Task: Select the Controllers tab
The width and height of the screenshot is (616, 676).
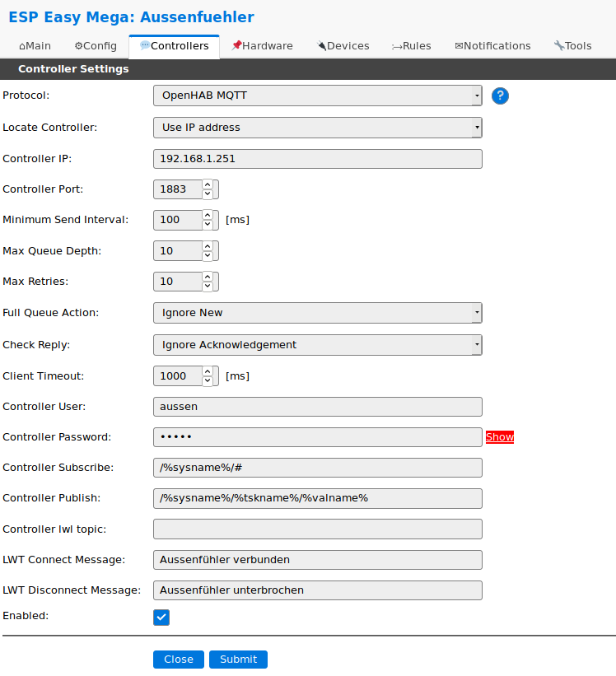Action: tap(174, 46)
